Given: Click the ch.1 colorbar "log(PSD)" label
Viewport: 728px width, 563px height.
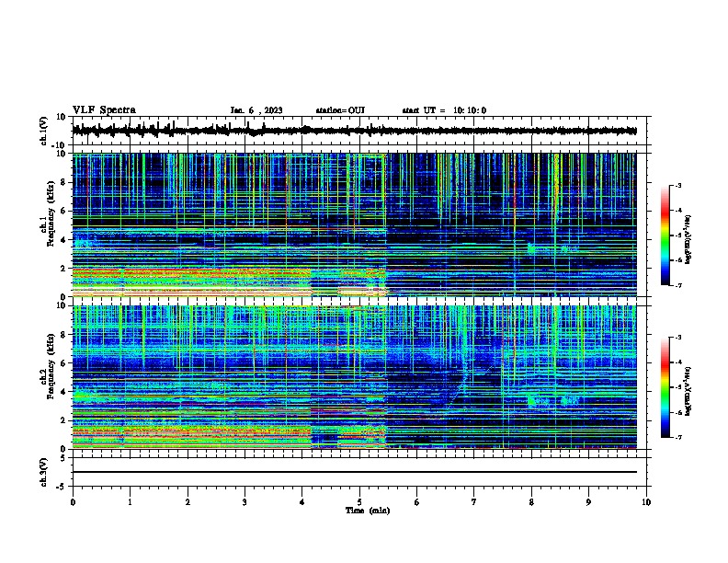Looking at the screenshot, I should tap(688, 239).
